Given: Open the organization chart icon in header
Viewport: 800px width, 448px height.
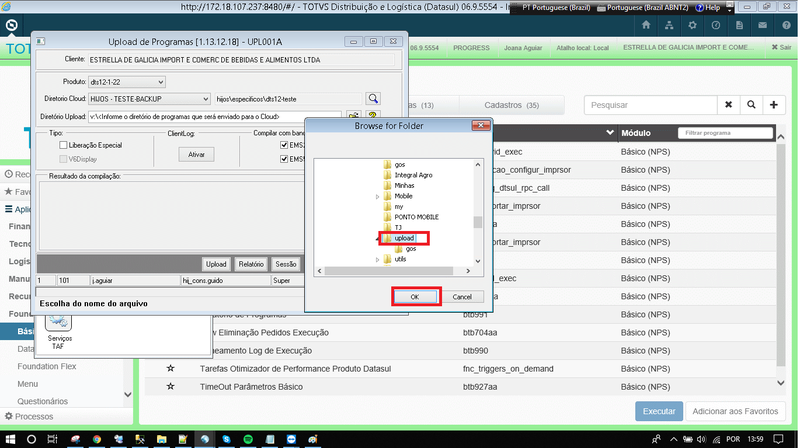Looking at the screenshot, I should tap(669, 25).
